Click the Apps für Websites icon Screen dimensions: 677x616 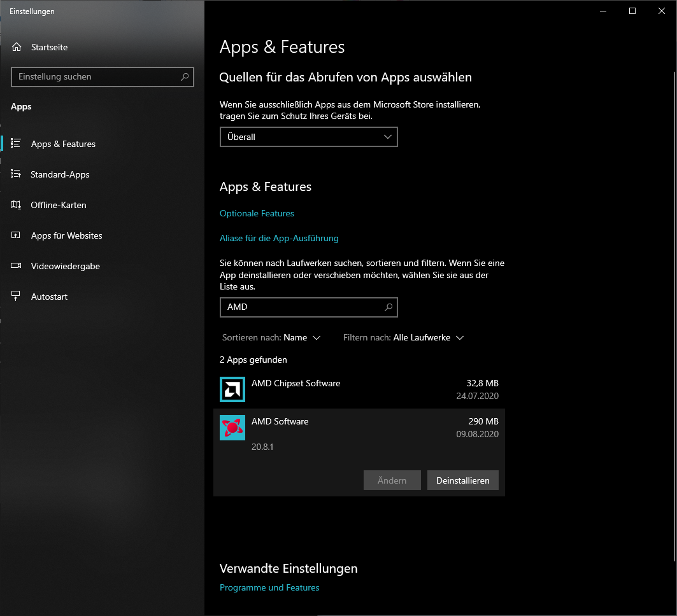[15, 235]
